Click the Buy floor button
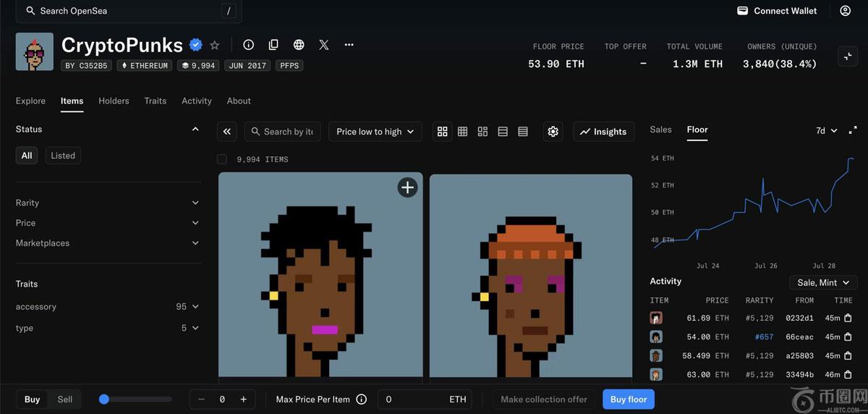 628,400
